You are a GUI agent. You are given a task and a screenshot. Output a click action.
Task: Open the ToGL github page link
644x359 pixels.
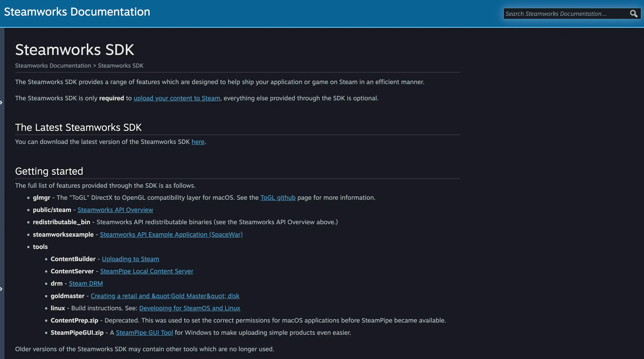coord(278,197)
